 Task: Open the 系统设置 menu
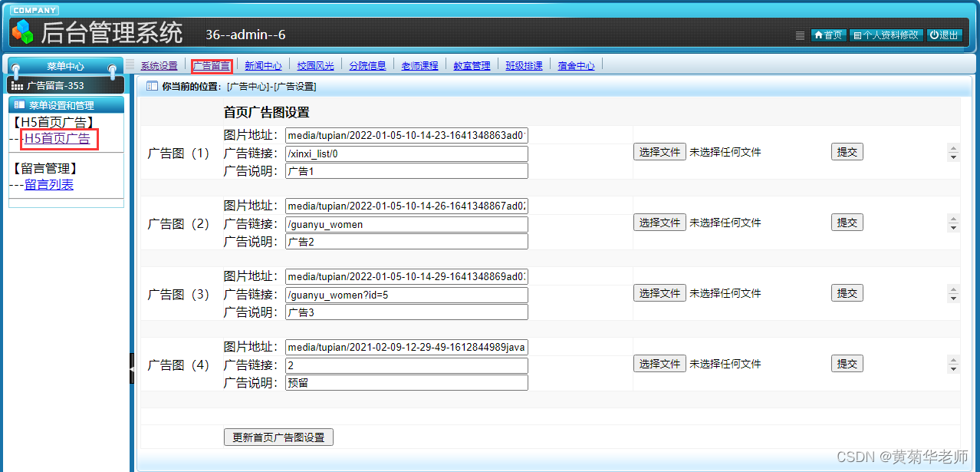click(x=159, y=66)
